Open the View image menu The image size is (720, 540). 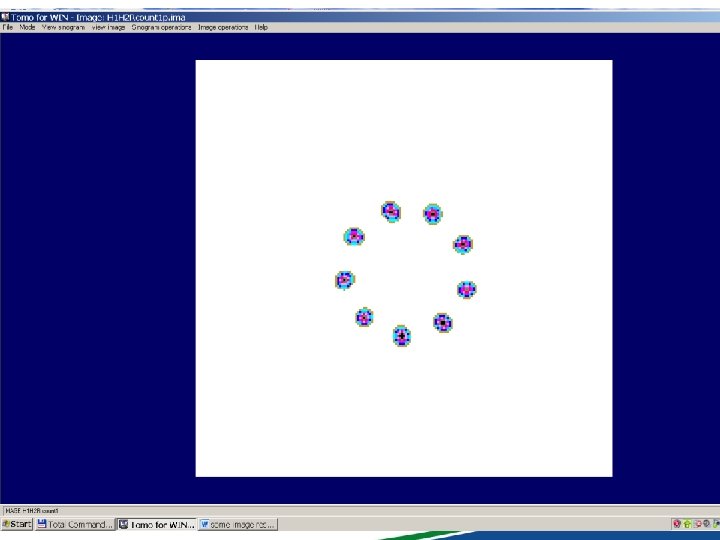(108, 28)
